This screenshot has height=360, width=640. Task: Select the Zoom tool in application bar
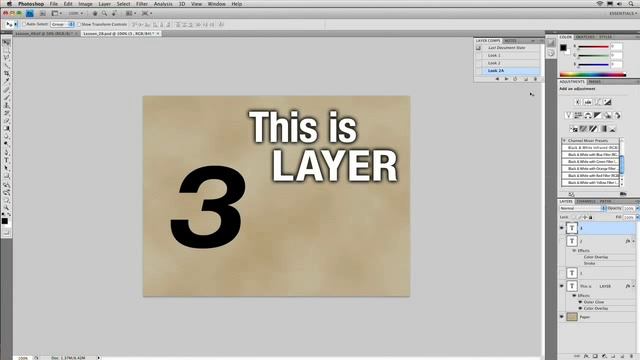104,13
